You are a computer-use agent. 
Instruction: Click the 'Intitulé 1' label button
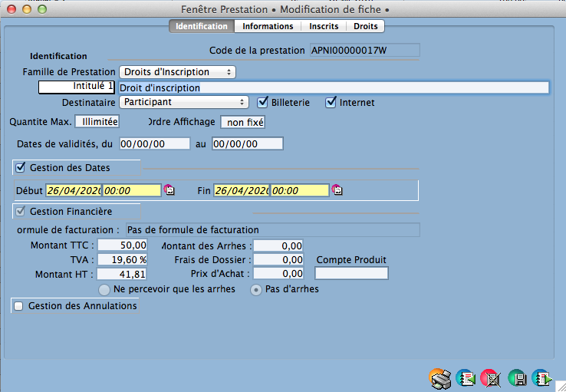[77, 87]
